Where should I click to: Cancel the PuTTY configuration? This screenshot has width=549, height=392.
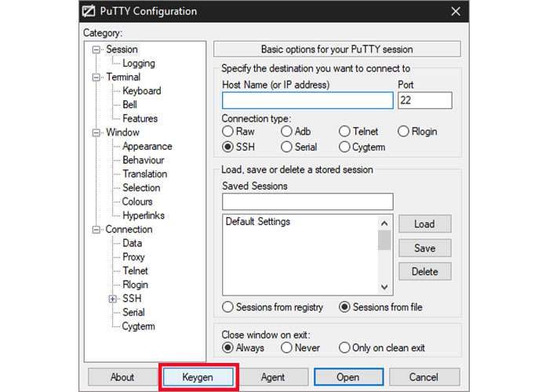point(424,377)
